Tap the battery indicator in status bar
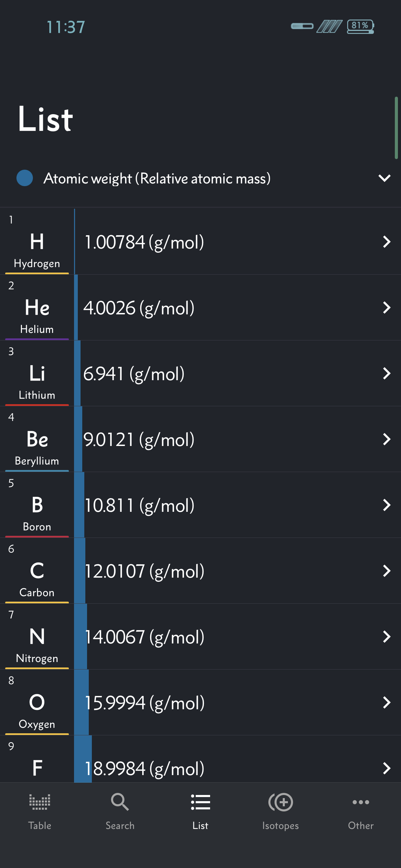401x868 pixels. point(360,26)
